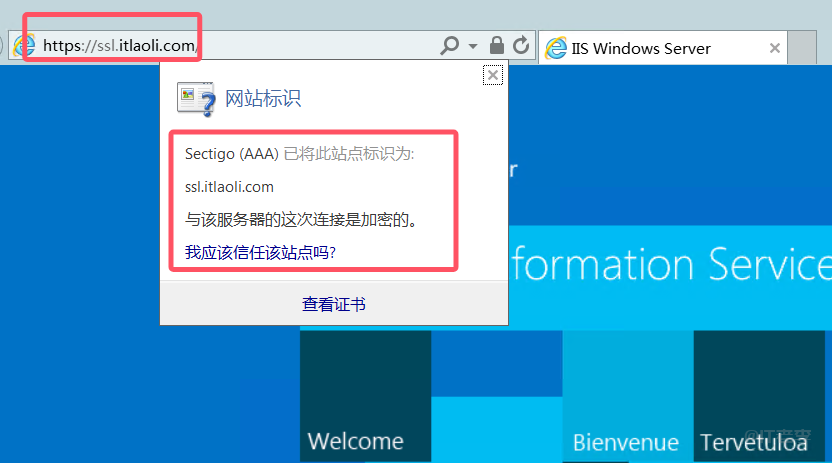Viewport: 832px width, 463px height.
Task: Click the 我应该信任该站点吗? link
Action: tap(260, 252)
